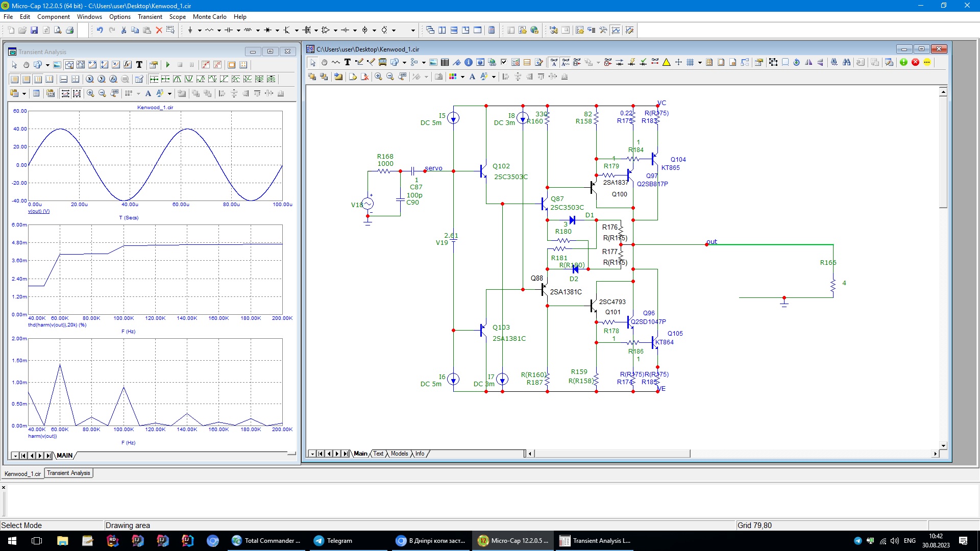Select the Ground component icon
The height and width of the screenshot is (551, 980).
(190, 30)
